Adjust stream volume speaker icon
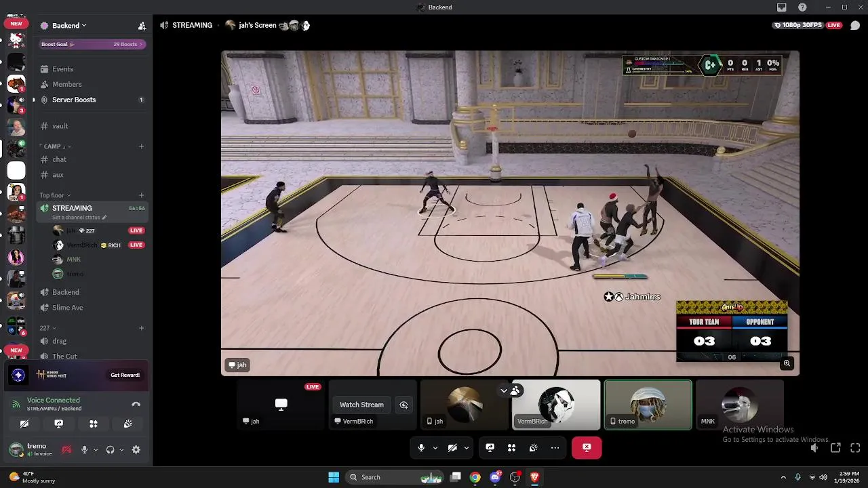 pos(814,448)
